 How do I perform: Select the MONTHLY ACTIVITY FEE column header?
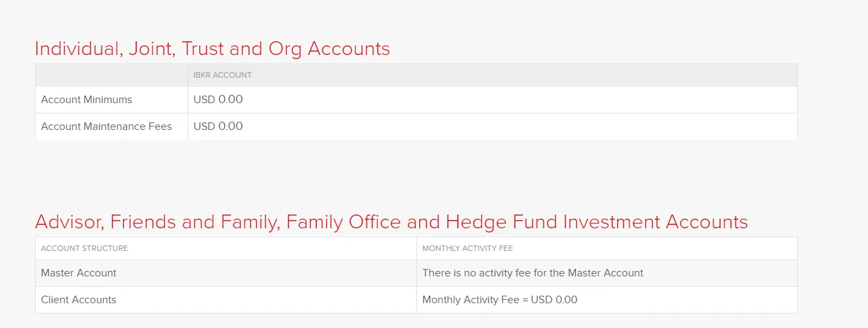click(467, 248)
